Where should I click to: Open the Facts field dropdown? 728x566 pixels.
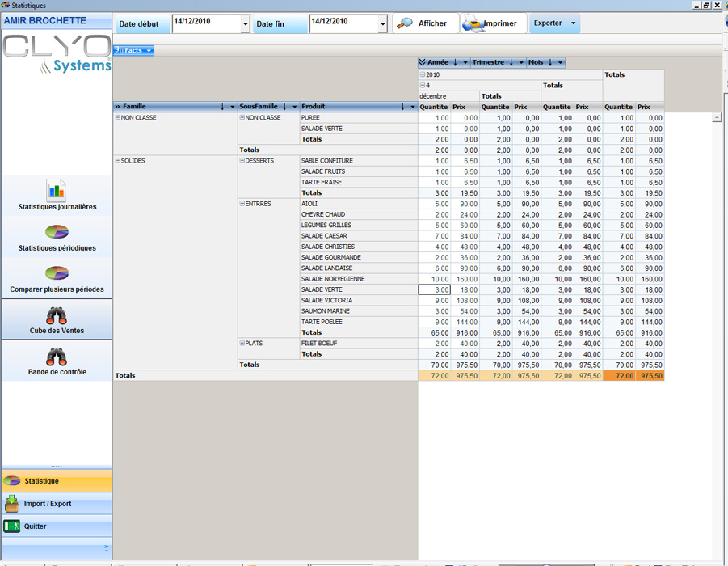point(149,51)
